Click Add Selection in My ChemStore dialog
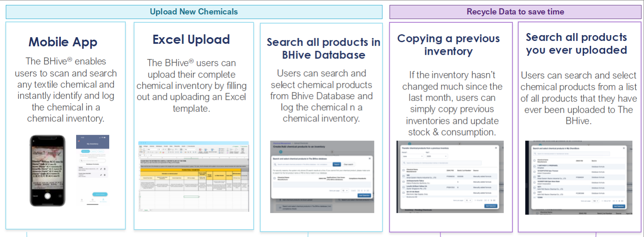 pyautogui.click(x=619, y=206)
